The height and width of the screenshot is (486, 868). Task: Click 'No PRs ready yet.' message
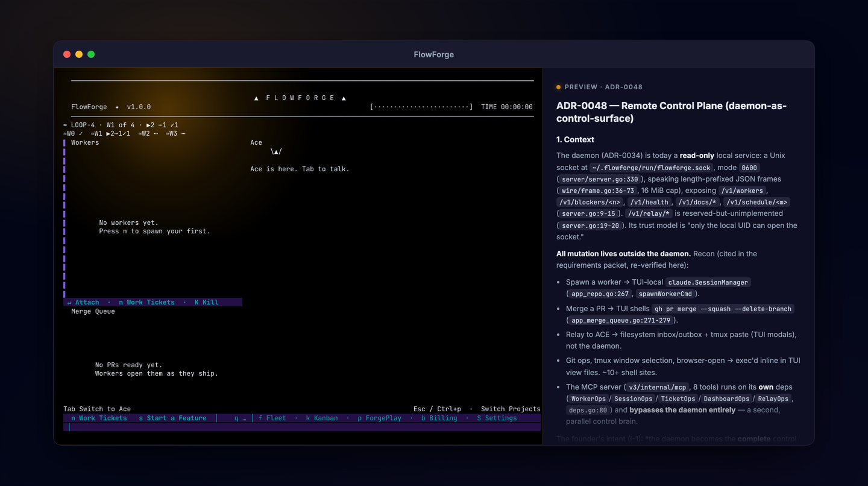click(x=129, y=365)
